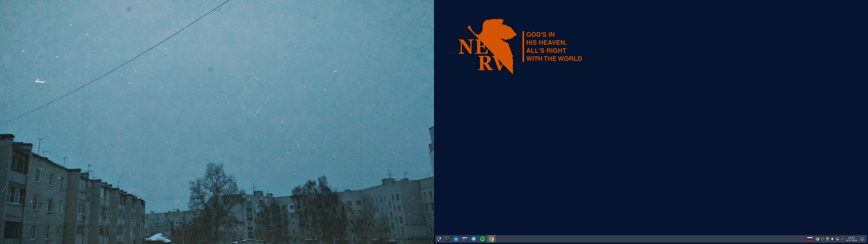Open the Dolphin file manager
This screenshot has height=244, width=868.
click(x=465, y=239)
